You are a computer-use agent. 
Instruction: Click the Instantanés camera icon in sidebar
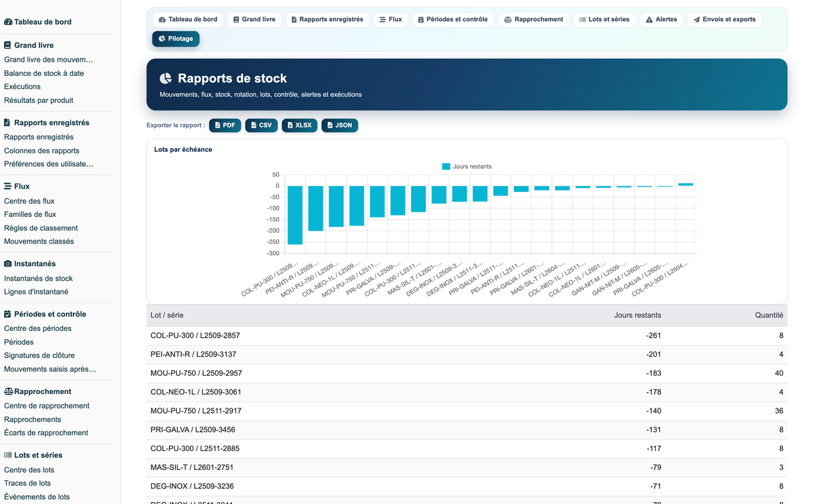[7, 263]
